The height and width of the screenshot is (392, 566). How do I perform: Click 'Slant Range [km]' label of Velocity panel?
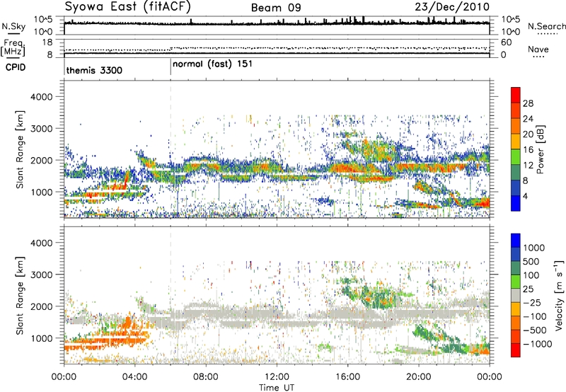tap(20, 296)
